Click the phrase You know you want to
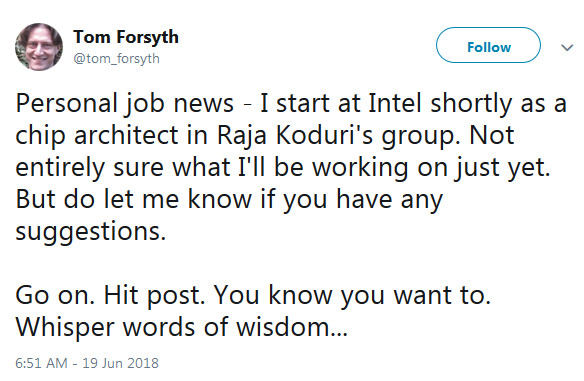Image resolution: width=584 pixels, height=381 pixels. coord(353,295)
